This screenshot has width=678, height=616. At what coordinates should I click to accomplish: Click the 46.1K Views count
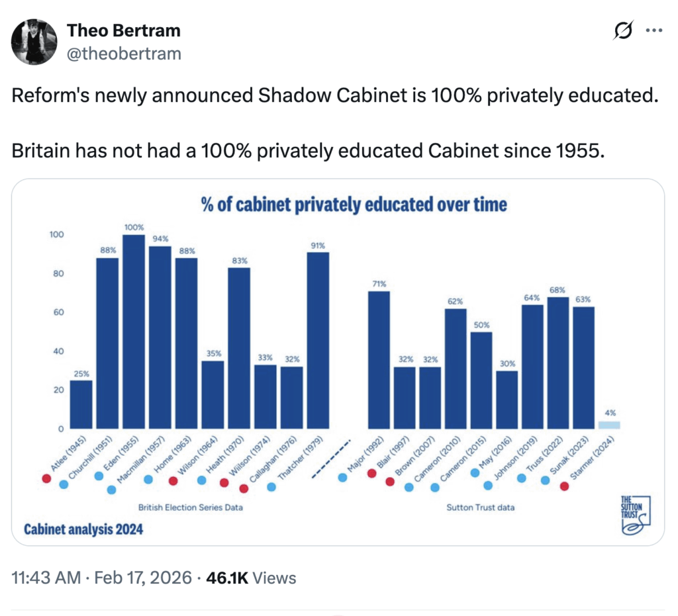coord(250,578)
